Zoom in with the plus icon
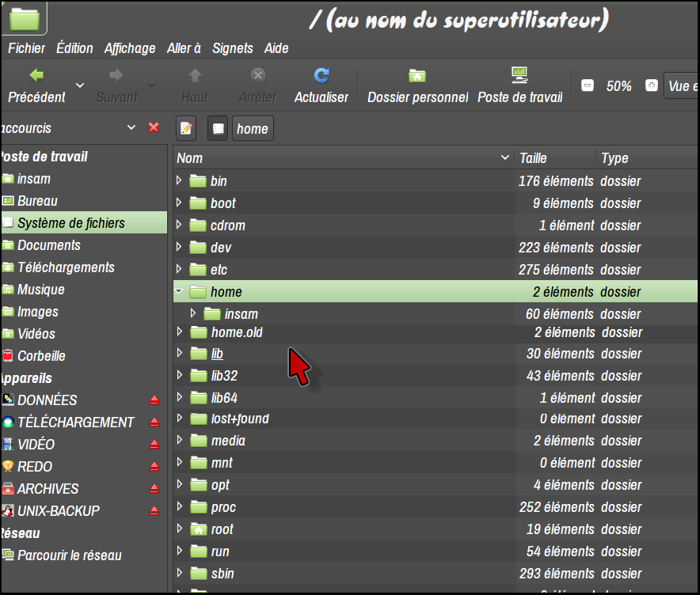700x595 pixels. [651, 86]
